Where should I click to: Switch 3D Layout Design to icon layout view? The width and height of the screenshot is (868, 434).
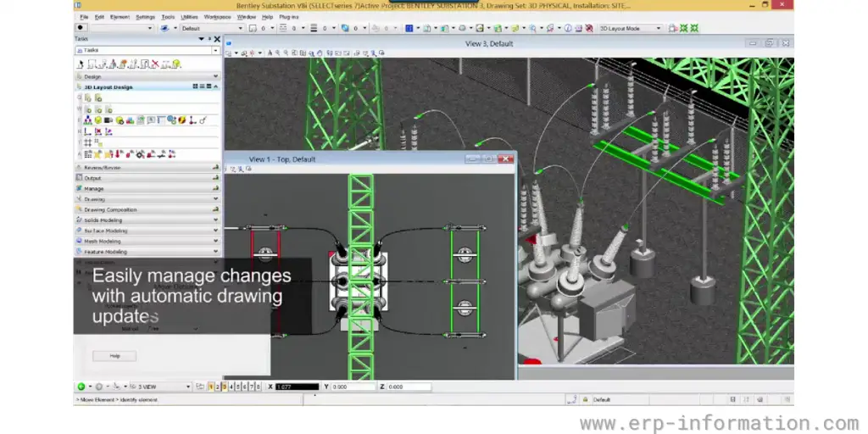[196, 86]
